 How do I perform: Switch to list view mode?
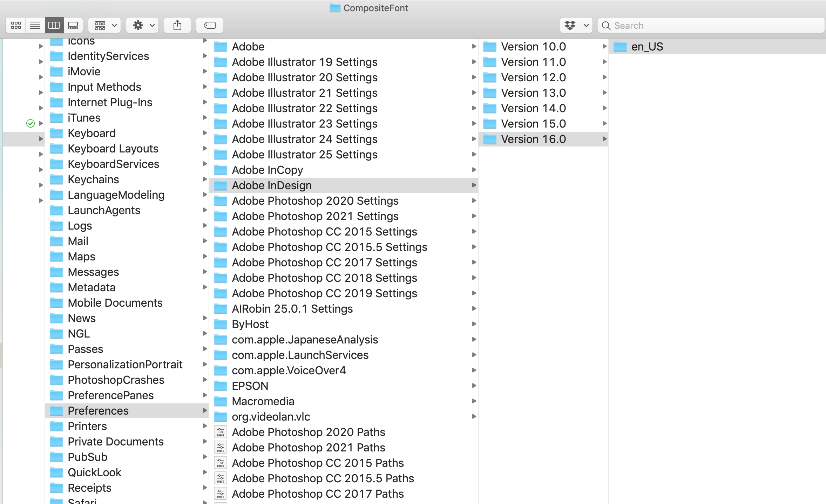pyautogui.click(x=35, y=25)
